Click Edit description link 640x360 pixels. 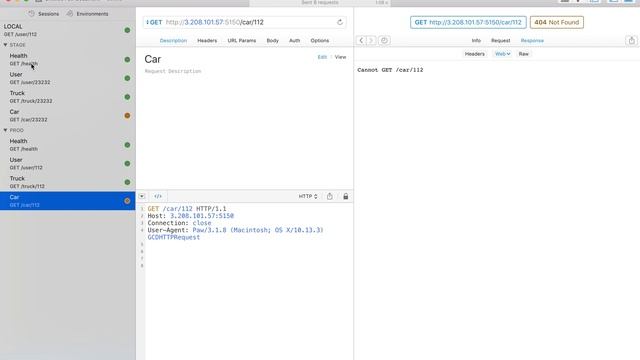pos(322,57)
